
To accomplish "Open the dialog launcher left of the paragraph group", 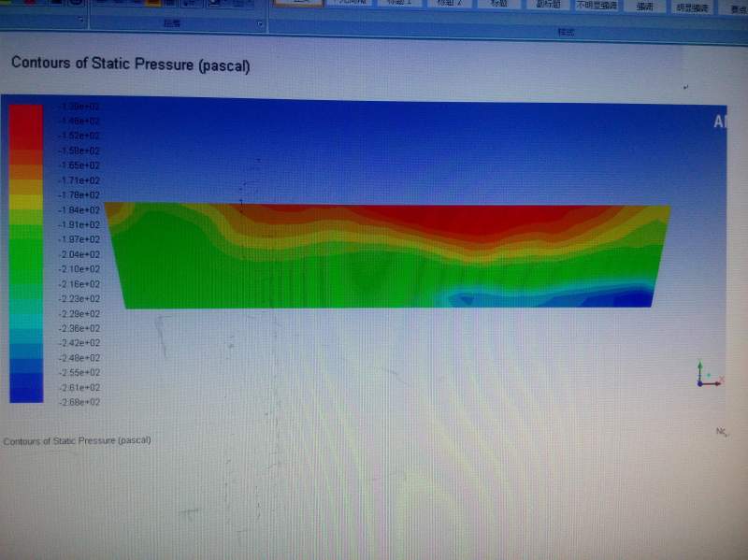I will 80,20.
